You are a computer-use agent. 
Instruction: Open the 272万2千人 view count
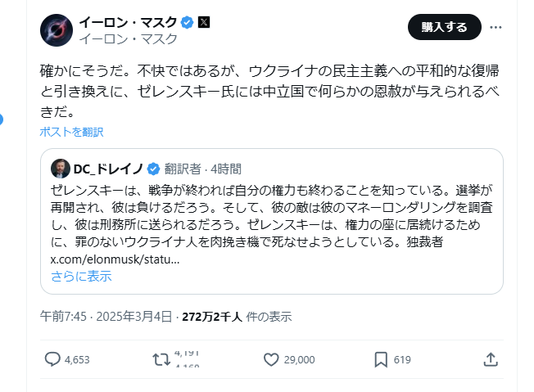(x=211, y=317)
